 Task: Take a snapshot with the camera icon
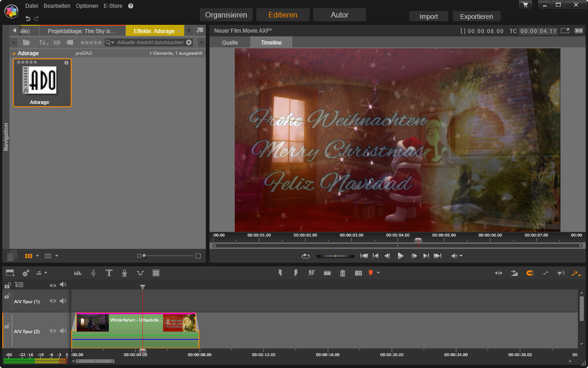[358, 273]
